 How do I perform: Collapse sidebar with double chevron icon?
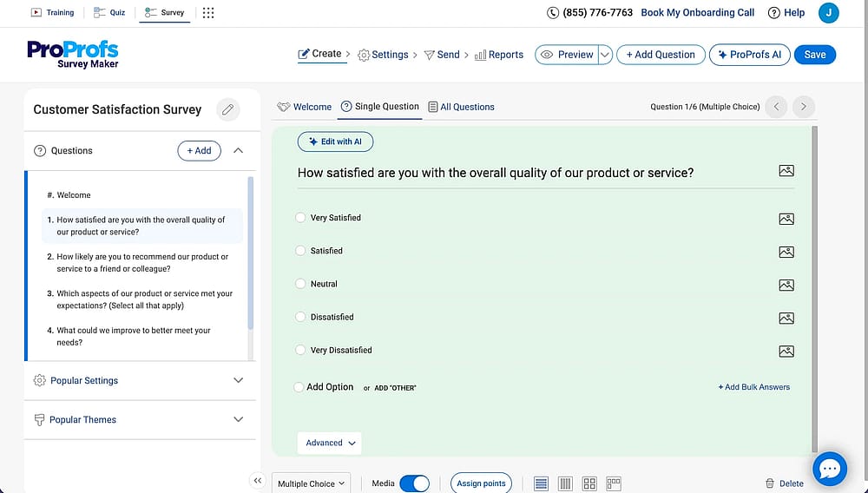[x=258, y=480]
